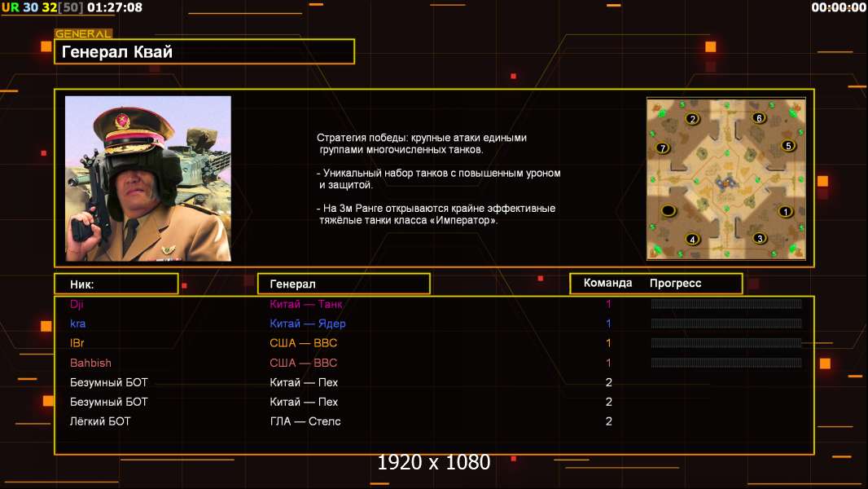
Task: Select start position 2 marker on map
Action: [692, 119]
